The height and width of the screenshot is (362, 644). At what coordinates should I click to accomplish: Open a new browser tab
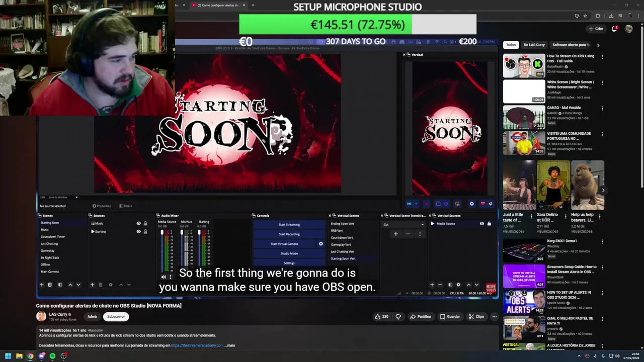point(253,5)
